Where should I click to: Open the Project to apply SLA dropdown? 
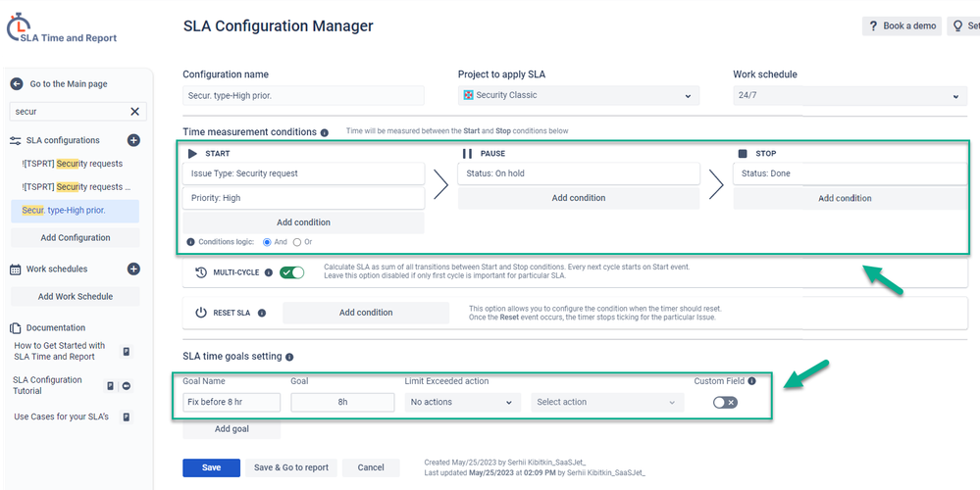point(579,95)
